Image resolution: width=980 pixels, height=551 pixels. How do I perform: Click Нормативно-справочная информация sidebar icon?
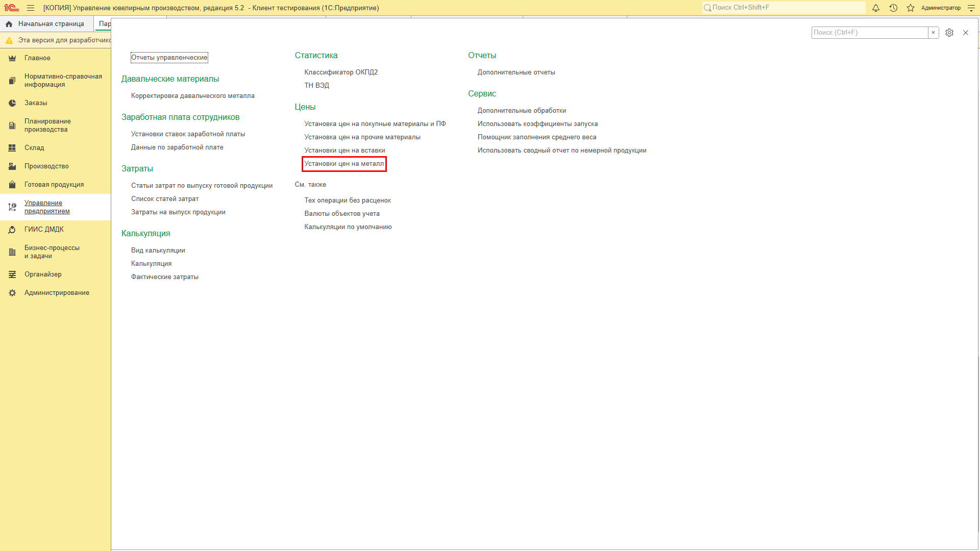(12, 81)
